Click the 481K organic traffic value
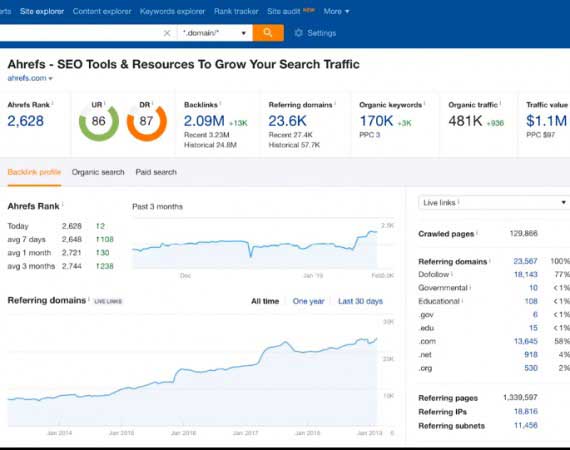Viewport: 570px width, 450px height. 465,121
